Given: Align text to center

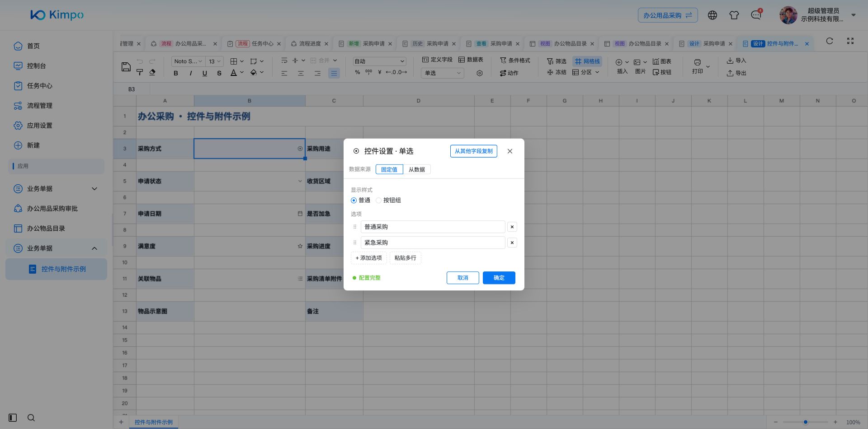Looking at the screenshot, I should (x=301, y=73).
